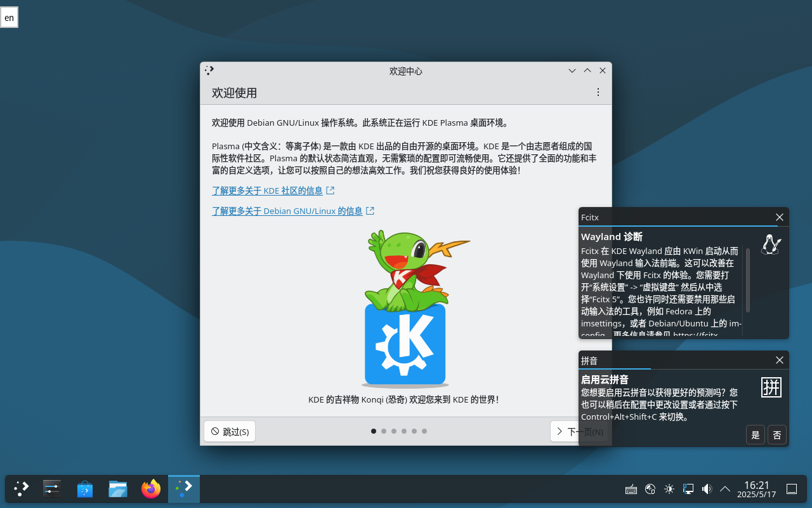Click the show desktop button in panel
Image resolution: width=812 pixels, height=508 pixels.
pyautogui.click(x=792, y=489)
